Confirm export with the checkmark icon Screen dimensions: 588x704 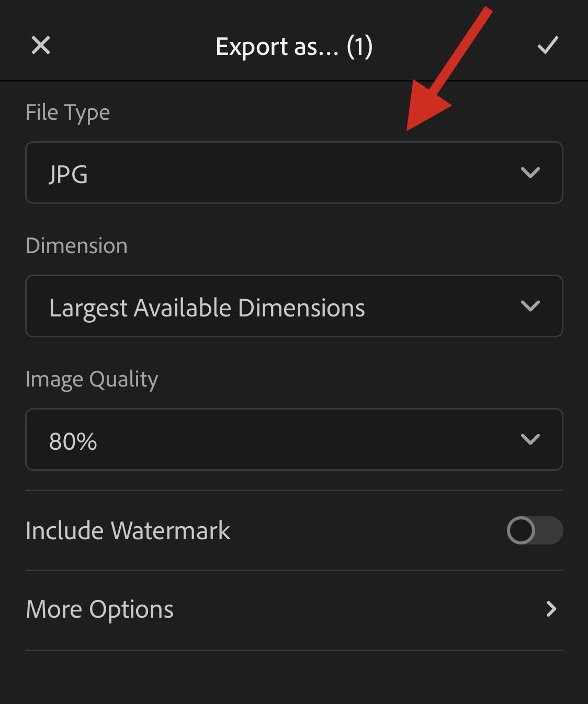(x=548, y=46)
